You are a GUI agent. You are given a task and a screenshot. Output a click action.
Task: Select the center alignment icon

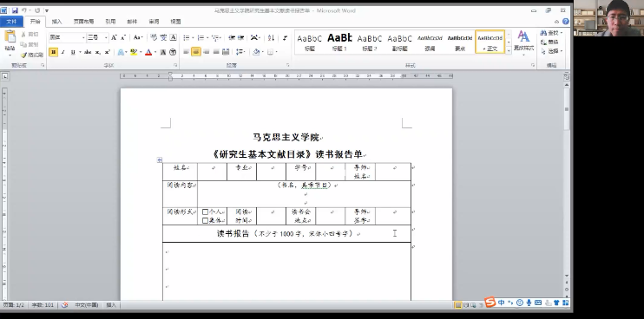point(196,52)
